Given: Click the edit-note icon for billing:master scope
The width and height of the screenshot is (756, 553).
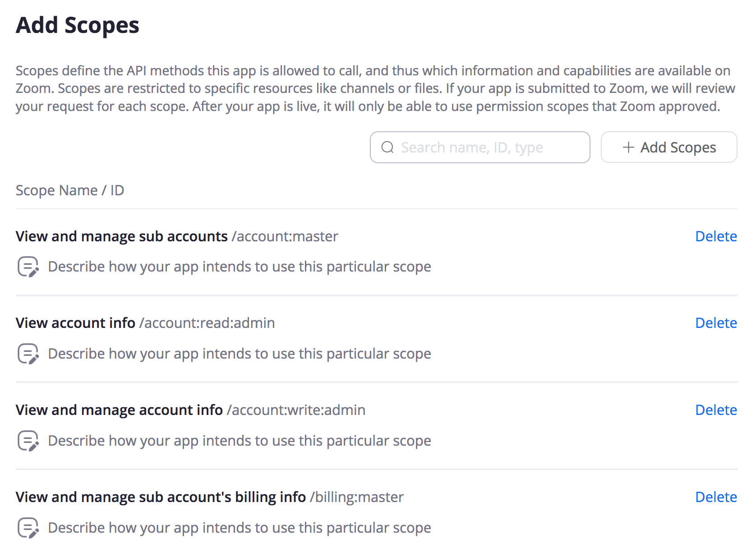Looking at the screenshot, I should (x=28, y=528).
